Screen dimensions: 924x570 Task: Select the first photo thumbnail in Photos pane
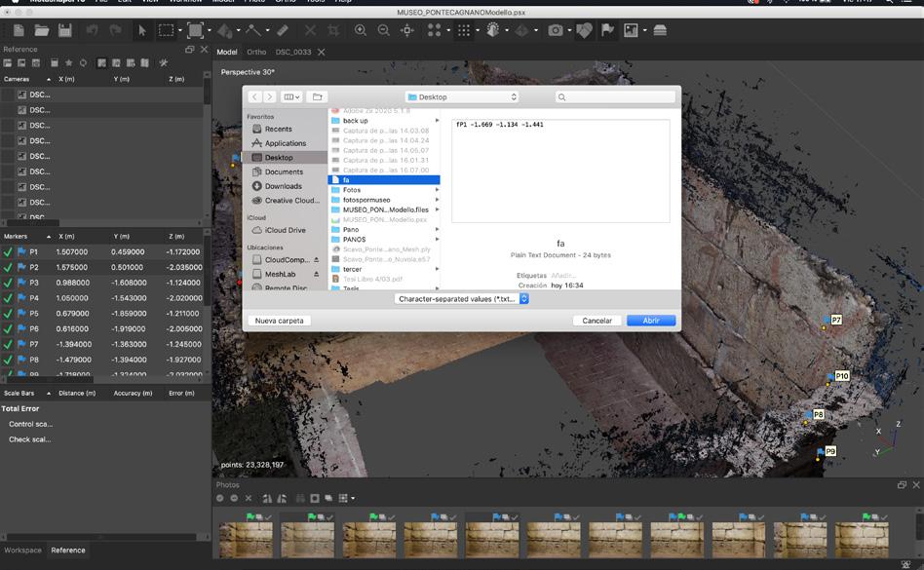[x=247, y=540]
